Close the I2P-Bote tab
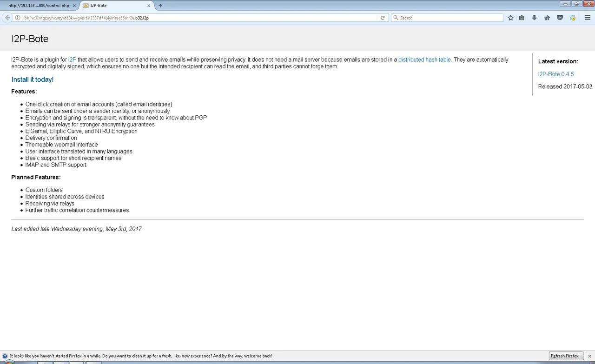Screen dimensions: 595x364 (x=149, y=6)
